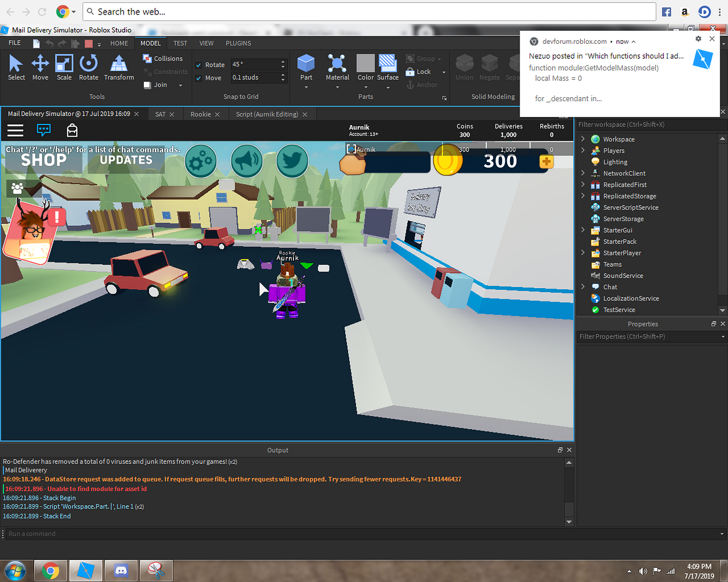Activate the Rotate tool
The image size is (728, 582).
[x=89, y=68]
